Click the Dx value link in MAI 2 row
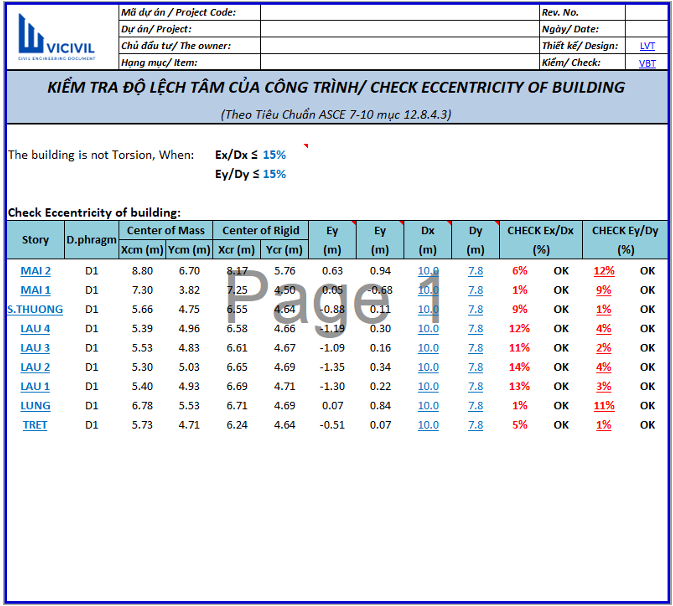Image resolution: width=673 pixels, height=606 pixels. [x=428, y=271]
